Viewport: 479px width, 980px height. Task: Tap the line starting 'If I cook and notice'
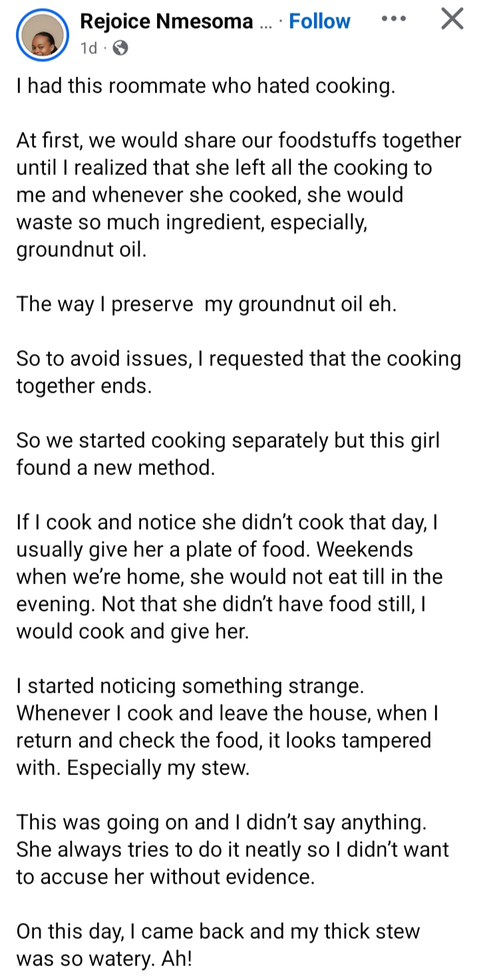tap(226, 522)
